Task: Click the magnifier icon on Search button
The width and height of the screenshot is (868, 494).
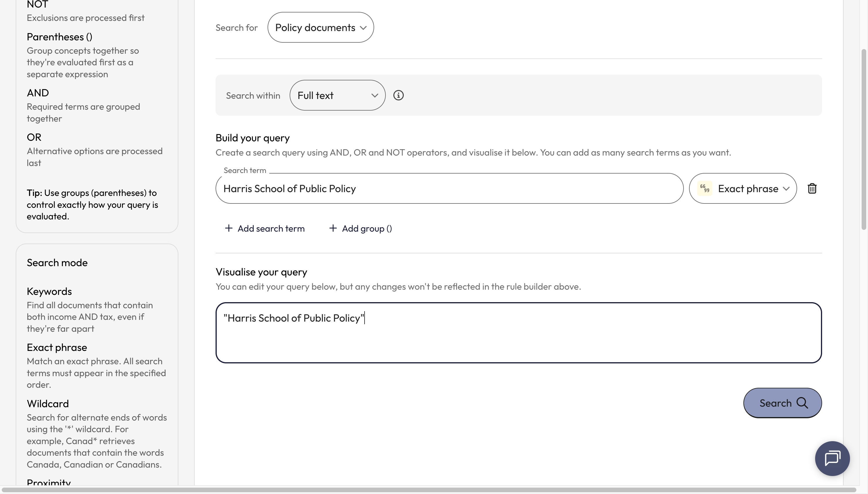Action: [802, 403]
